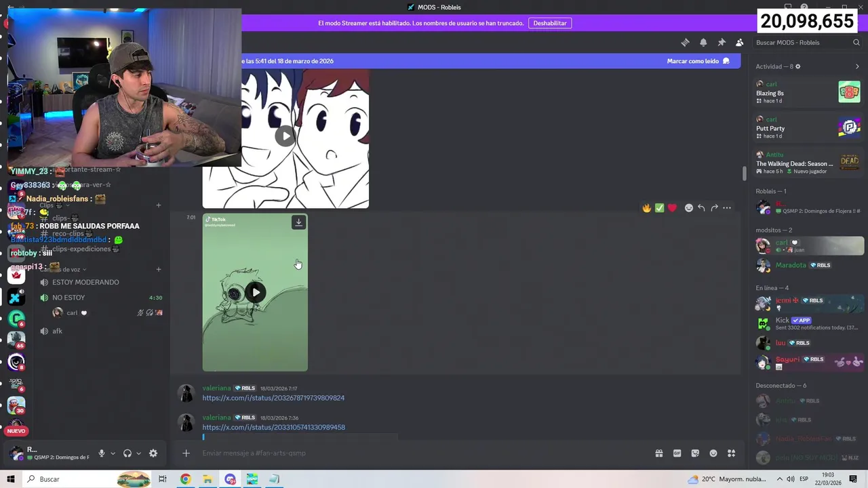Open the headphone output options dropdown

click(x=139, y=453)
